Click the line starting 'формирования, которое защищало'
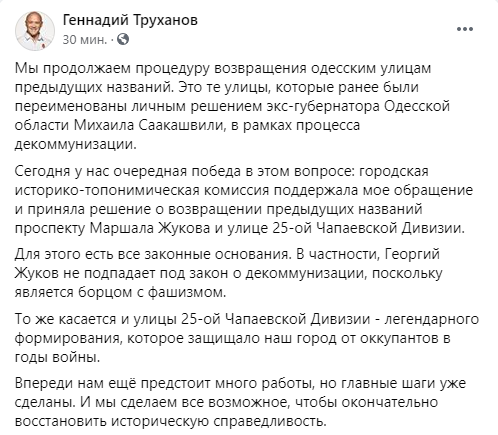This screenshot has height=435, width=498. pos(233,338)
